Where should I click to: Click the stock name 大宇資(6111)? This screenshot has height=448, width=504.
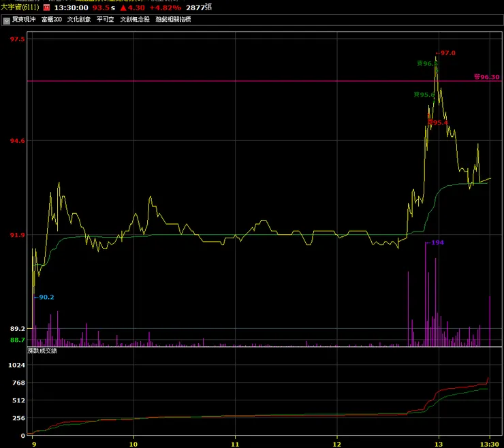point(20,7)
